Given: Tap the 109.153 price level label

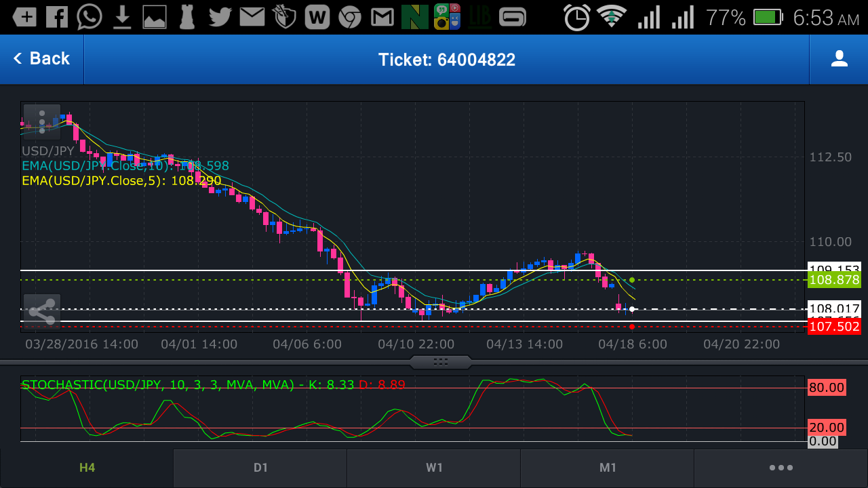Looking at the screenshot, I should (x=834, y=268).
